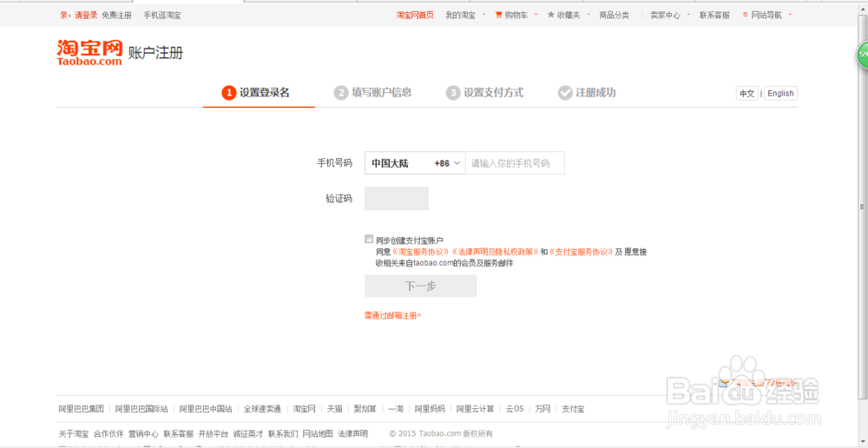Open the 万网 footer link
This screenshot has width=868, height=448.
[542, 409]
